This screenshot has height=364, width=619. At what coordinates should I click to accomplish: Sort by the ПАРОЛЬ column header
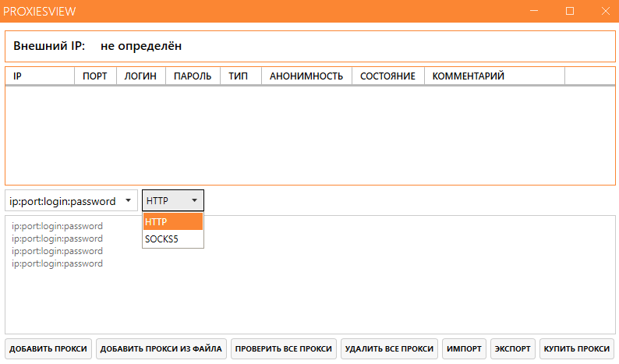(193, 76)
